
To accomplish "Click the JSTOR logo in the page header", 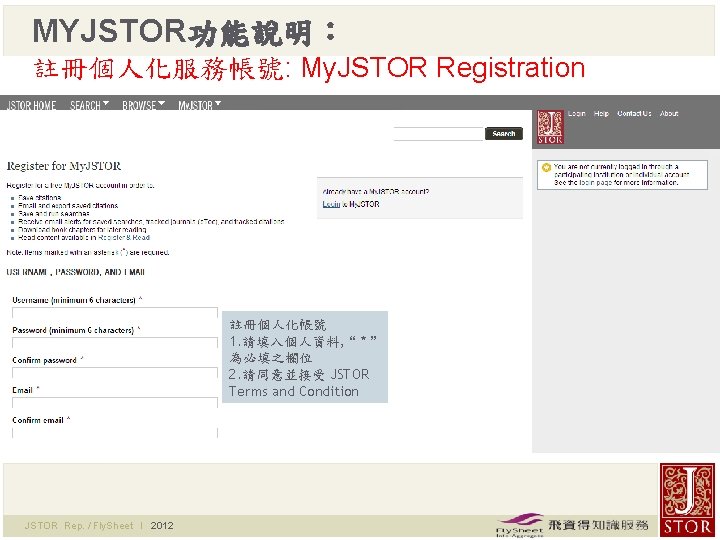I will pyautogui.click(x=550, y=127).
